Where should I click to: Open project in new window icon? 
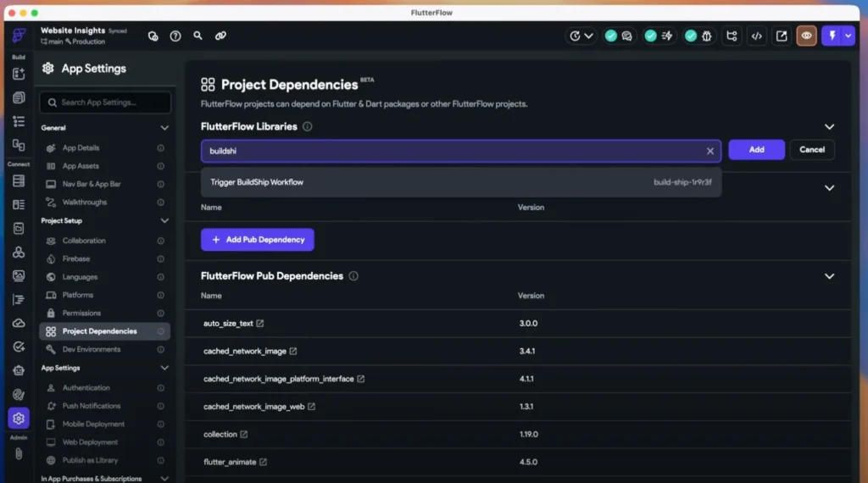(782, 36)
